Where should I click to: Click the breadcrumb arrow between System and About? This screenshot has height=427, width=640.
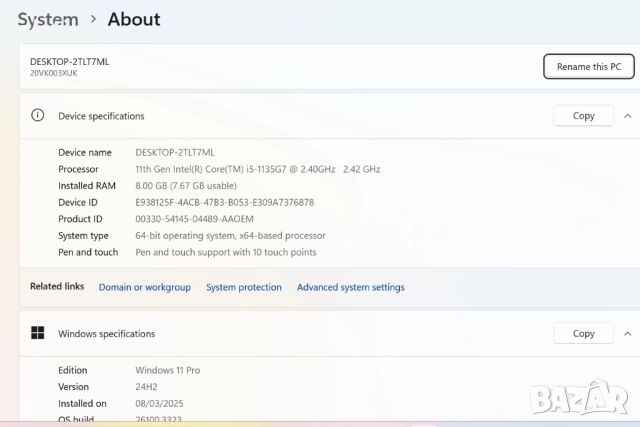click(93, 19)
